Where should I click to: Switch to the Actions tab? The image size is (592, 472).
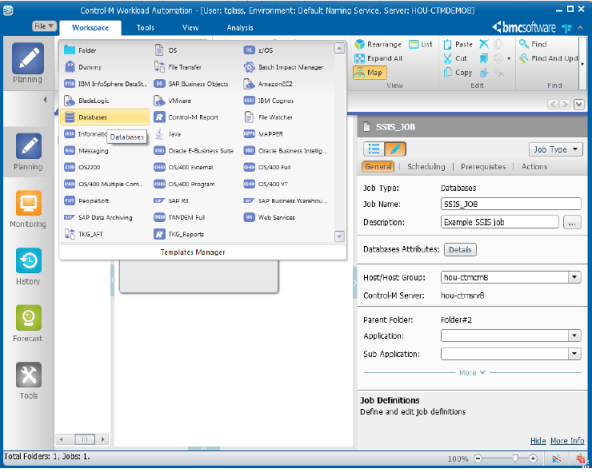point(534,167)
